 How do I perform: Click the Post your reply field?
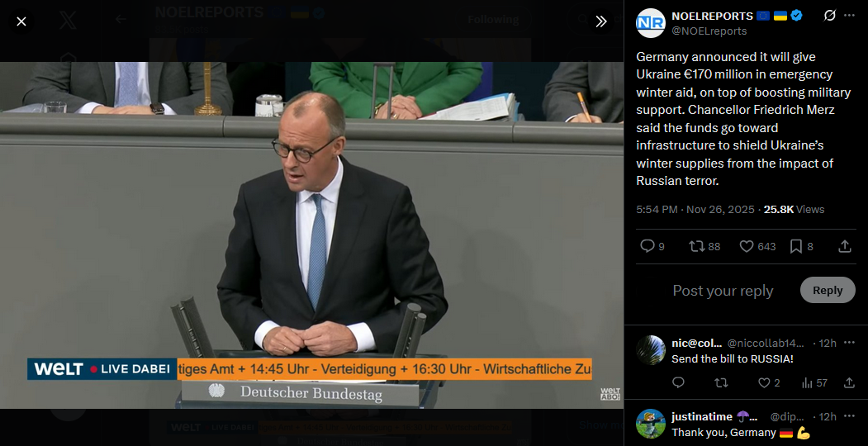(723, 291)
